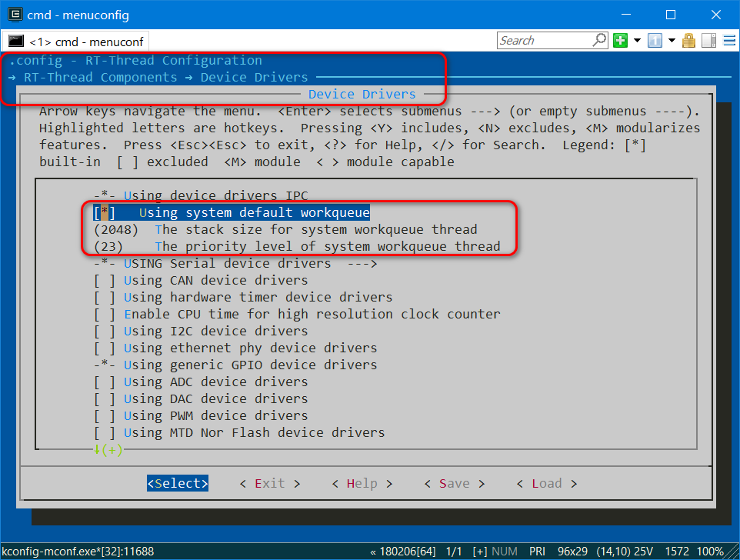Toggle 'Using I2C device drivers' checkbox
The height and width of the screenshot is (560, 740).
pyautogui.click(x=105, y=332)
